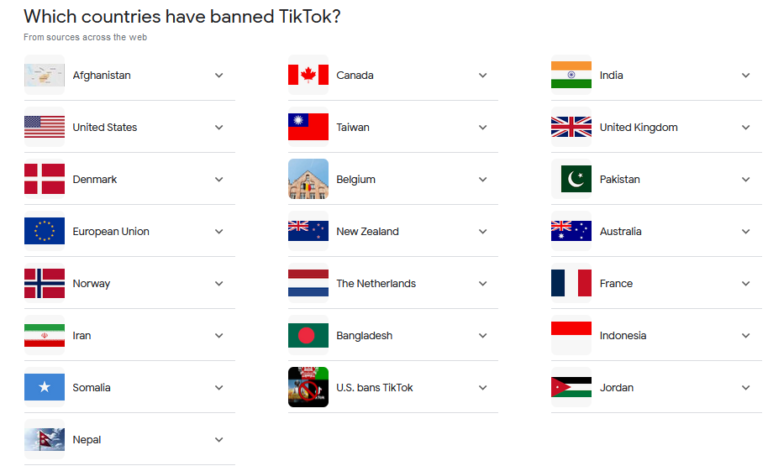Click the Afghanistan map thumbnail

(44, 75)
